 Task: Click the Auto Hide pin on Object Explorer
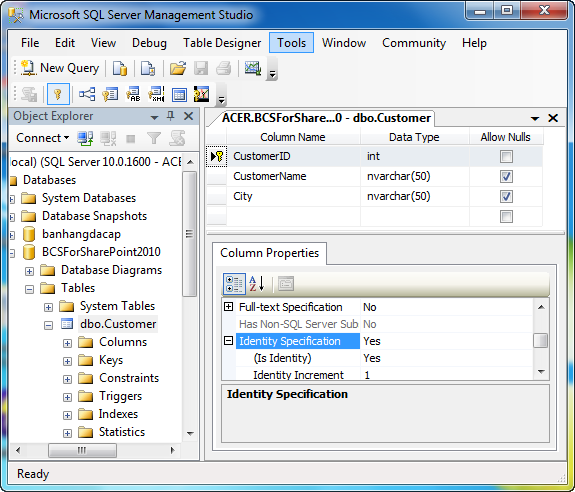(171, 116)
